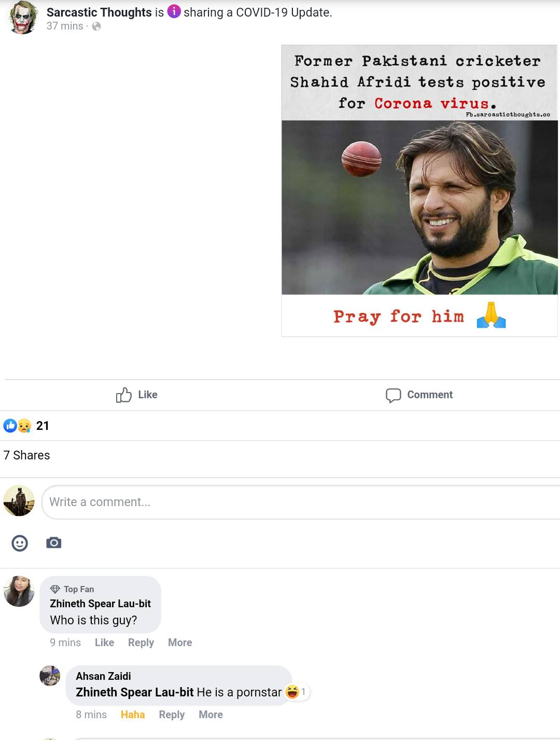This screenshot has height=740, width=560.
Task: Click the thumbs-up Like icon under post
Action: click(x=124, y=395)
